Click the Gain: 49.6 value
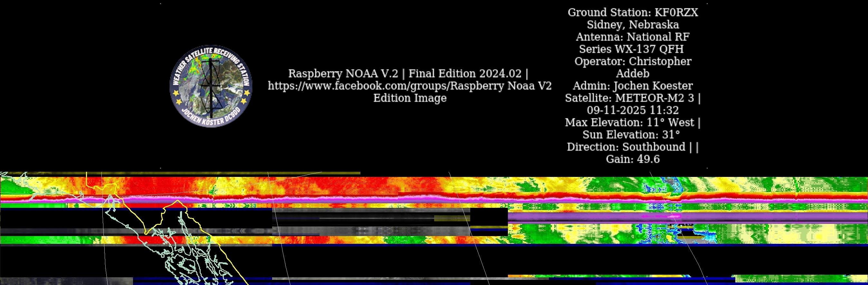This screenshot has width=868, height=285. (633, 159)
